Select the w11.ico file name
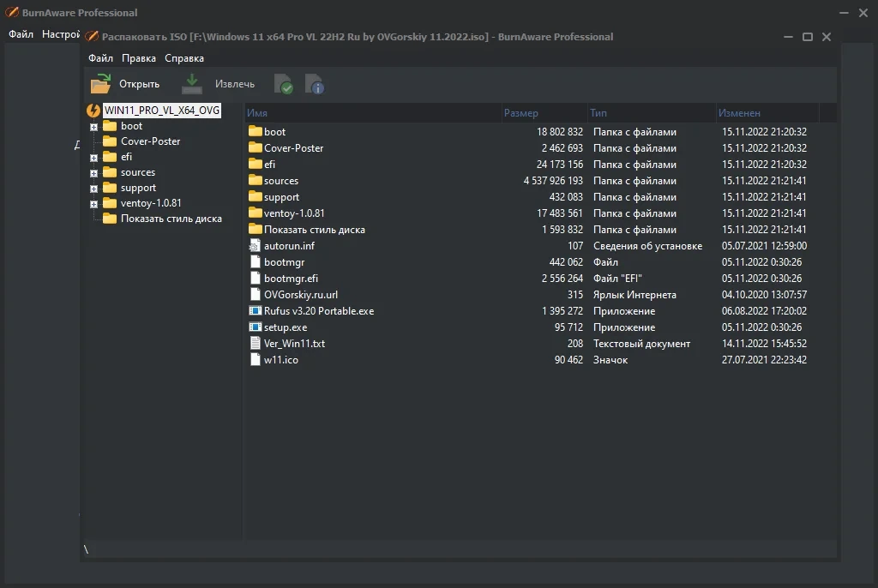Viewport: 878px width, 588px height. pos(281,359)
